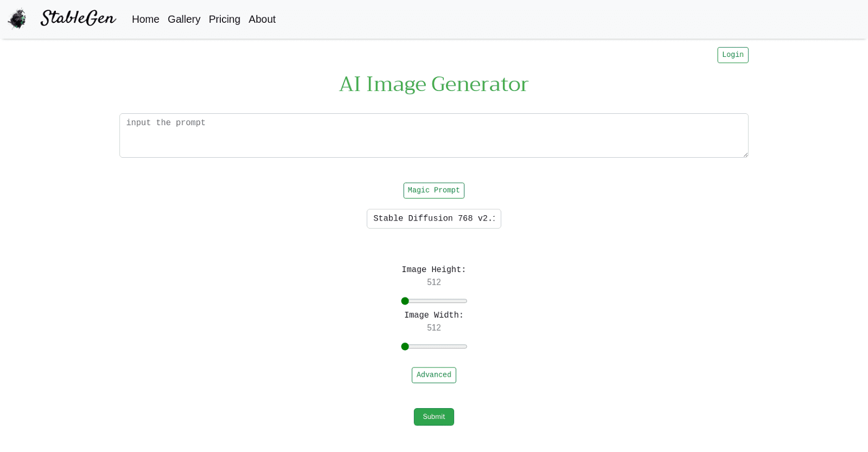Click the prompt box resize handle
Image resolution: width=868 pixels, height=452 pixels.
[x=745, y=154]
